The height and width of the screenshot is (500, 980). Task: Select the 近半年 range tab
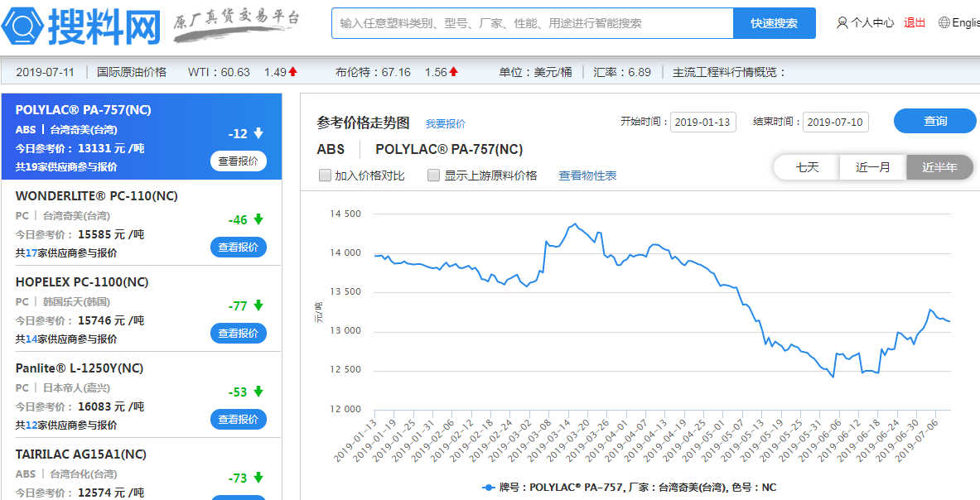[x=939, y=167]
